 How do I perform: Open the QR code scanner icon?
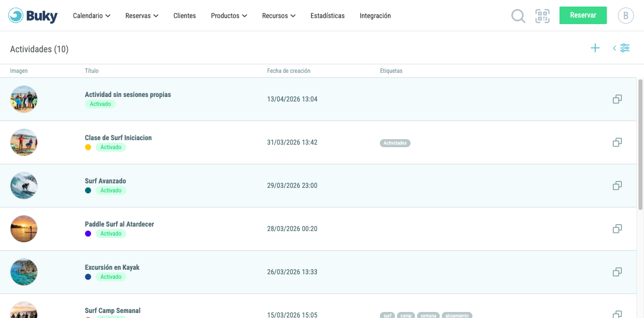(542, 16)
